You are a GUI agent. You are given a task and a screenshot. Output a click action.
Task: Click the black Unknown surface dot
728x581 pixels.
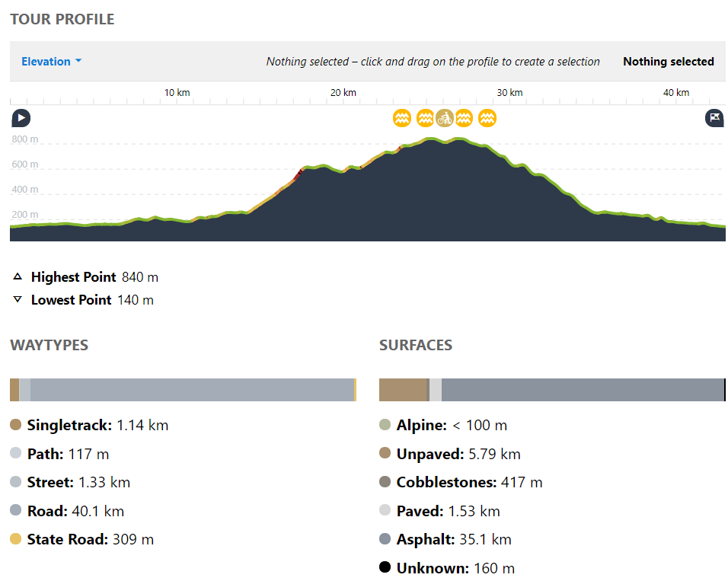click(x=385, y=567)
